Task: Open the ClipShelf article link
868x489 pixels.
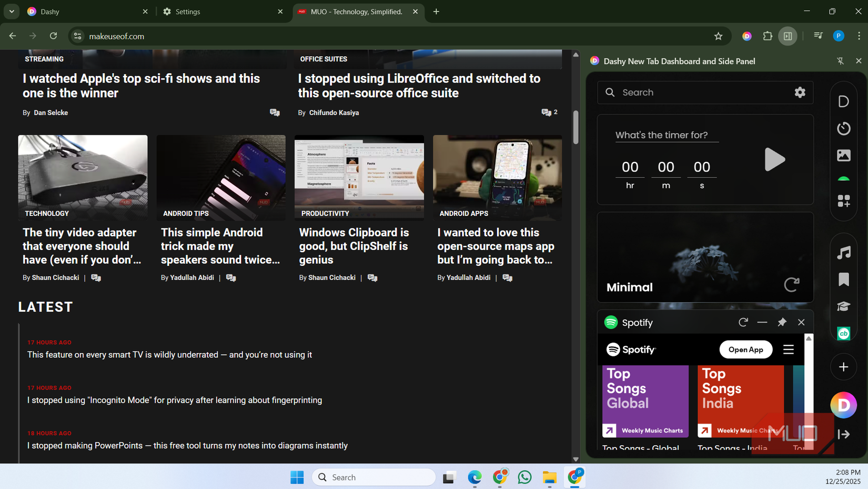Action: 353,246
